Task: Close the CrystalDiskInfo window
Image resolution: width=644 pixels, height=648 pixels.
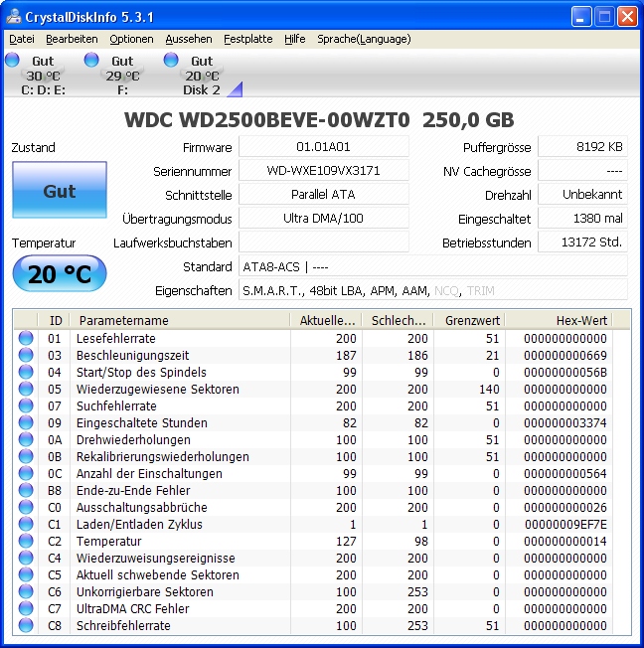Action: tap(627, 17)
